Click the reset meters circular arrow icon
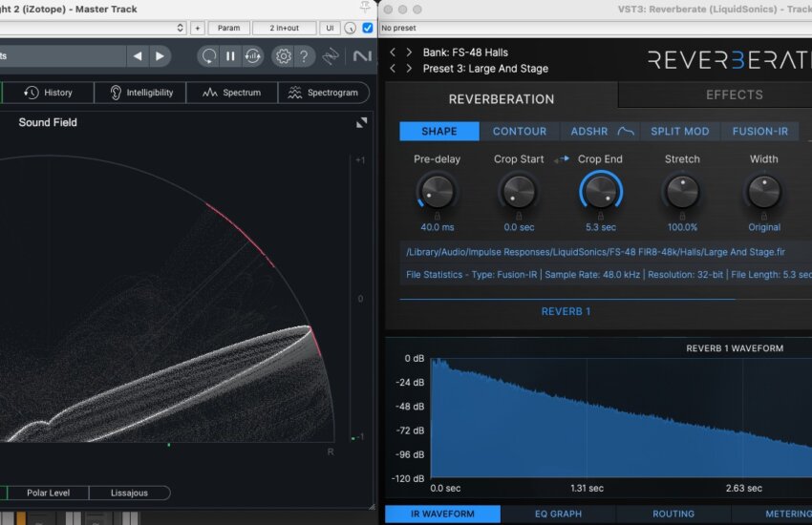The image size is (812, 525). click(x=208, y=56)
